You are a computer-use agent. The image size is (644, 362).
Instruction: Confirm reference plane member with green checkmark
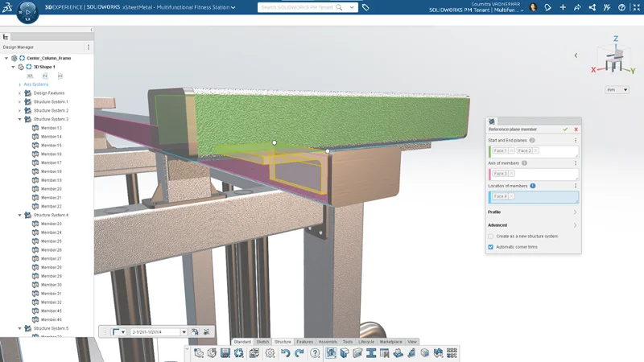(x=565, y=129)
